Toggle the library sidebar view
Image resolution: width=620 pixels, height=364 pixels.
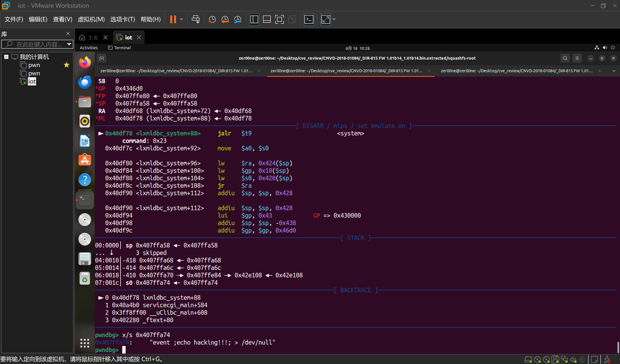(x=254, y=19)
